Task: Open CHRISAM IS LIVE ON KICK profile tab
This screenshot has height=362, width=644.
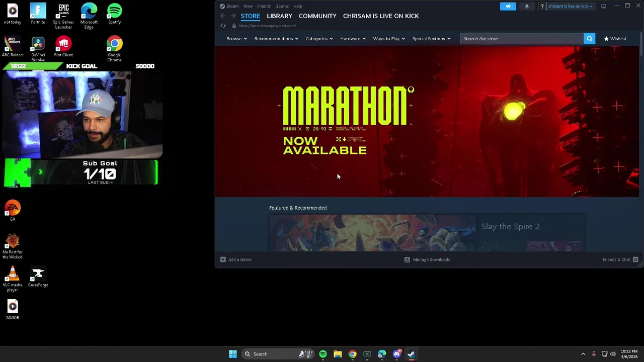Action: pos(381,16)
